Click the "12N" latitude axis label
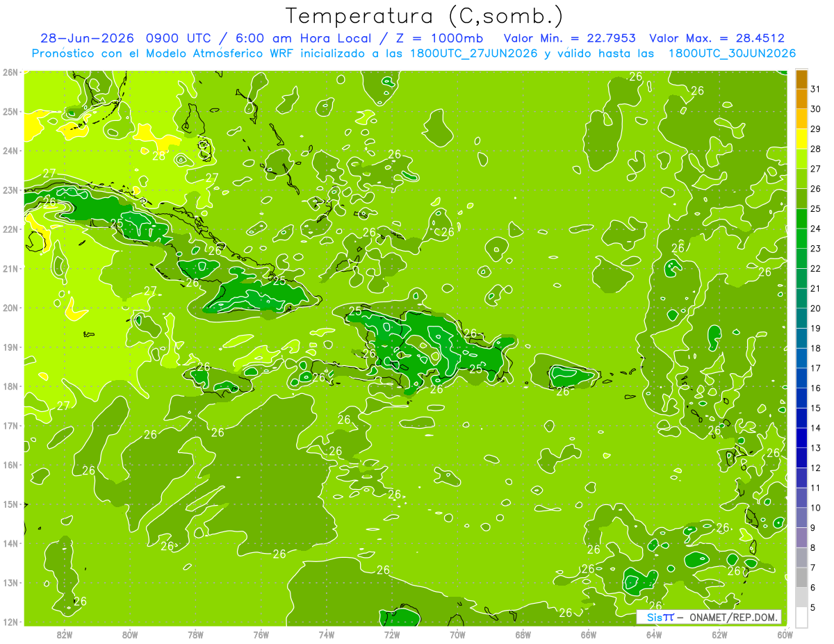 pyautogui.click(x=10, y=622)
